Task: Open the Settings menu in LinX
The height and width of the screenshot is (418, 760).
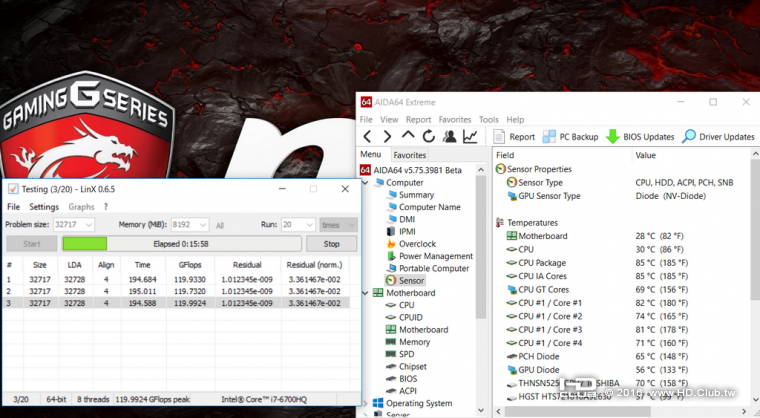Action: point(44,207)
